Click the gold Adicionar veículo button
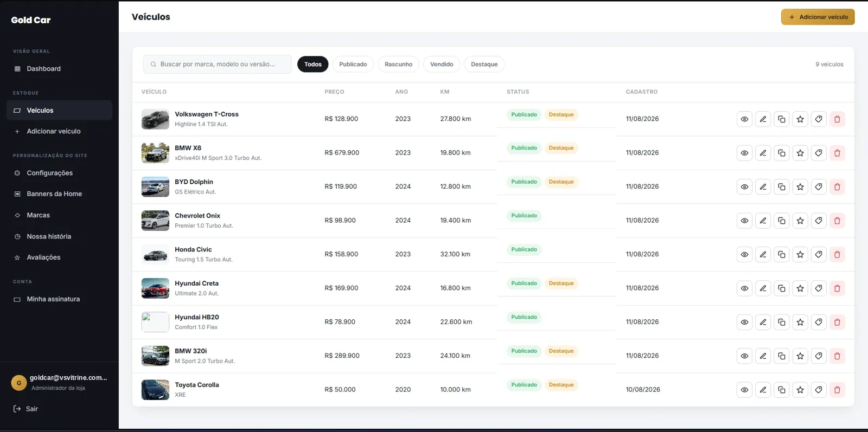 coord(818,17)
